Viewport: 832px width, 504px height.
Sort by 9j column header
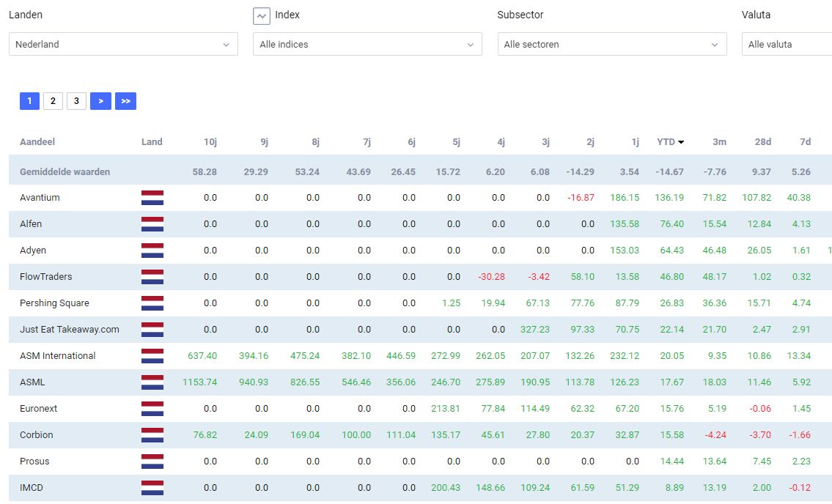coord(264,141)
